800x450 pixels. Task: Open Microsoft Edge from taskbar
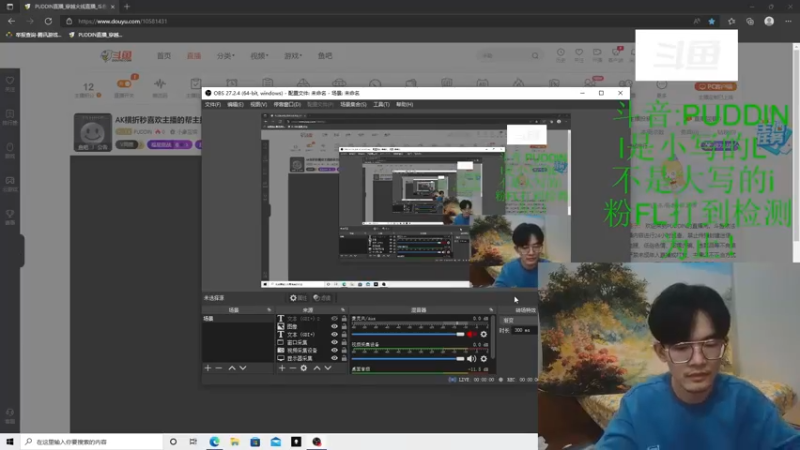tap(214, 442)
